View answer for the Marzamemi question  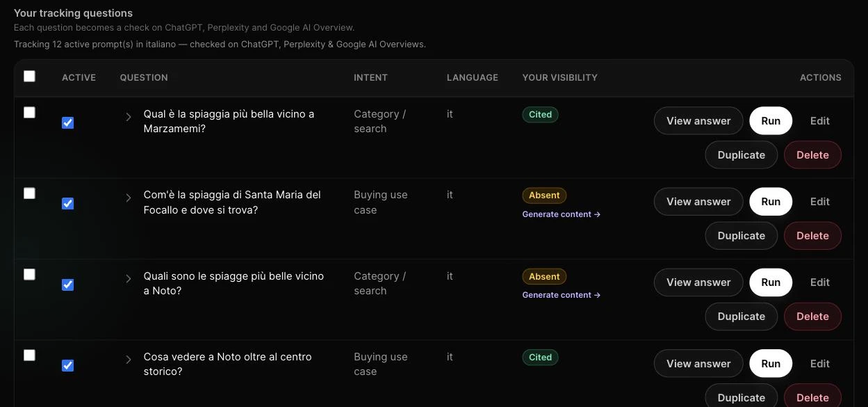[698, 121]
